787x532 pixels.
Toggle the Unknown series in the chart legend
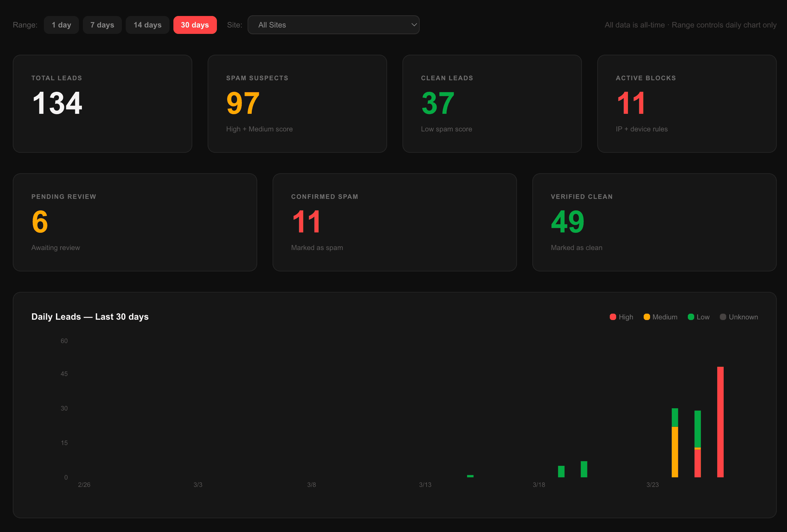pos(738,317)
